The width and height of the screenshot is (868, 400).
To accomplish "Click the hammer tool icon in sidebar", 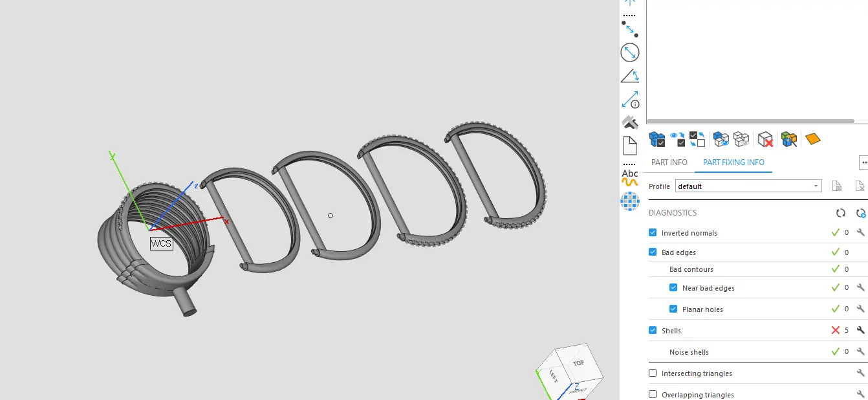I will point(630,122).
